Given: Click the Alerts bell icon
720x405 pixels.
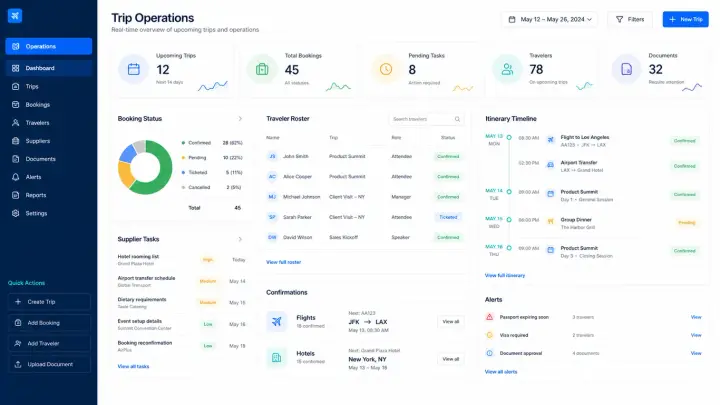Looking at the screenshot, I should tap(16, 177).
